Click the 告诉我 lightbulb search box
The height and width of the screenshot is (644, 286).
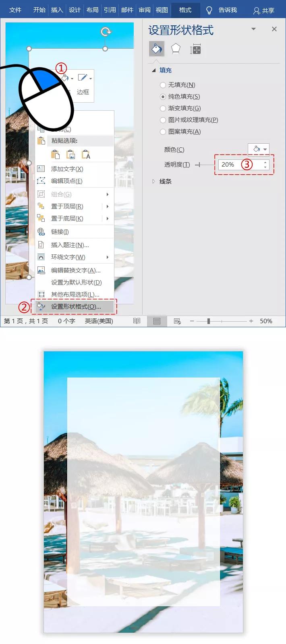(222, 10)
